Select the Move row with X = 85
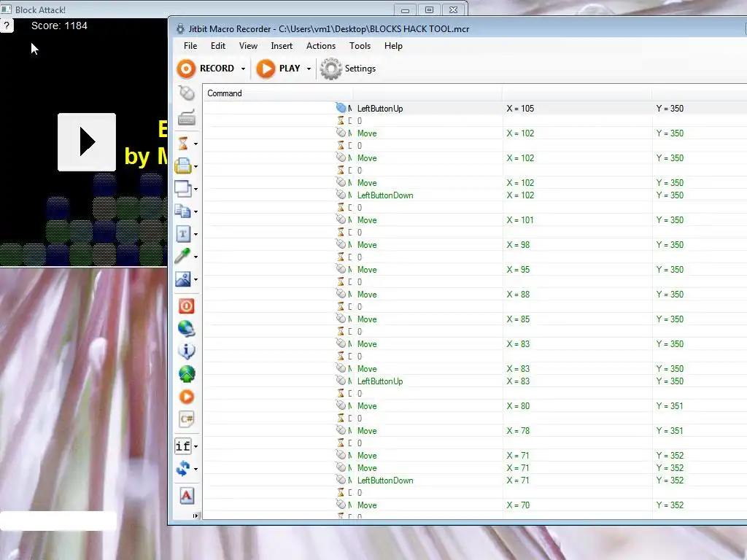The image size is (747, 560). click(x=474, y=319)
